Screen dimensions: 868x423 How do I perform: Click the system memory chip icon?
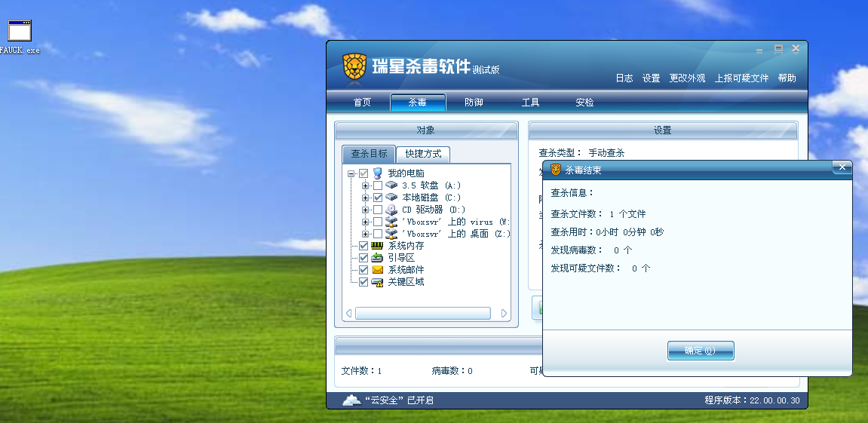(377, 246)
